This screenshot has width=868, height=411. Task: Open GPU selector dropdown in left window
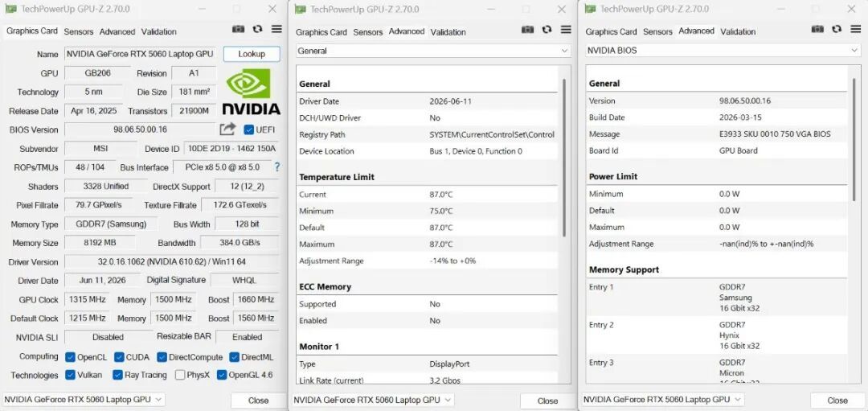click(x=84, y=400)
